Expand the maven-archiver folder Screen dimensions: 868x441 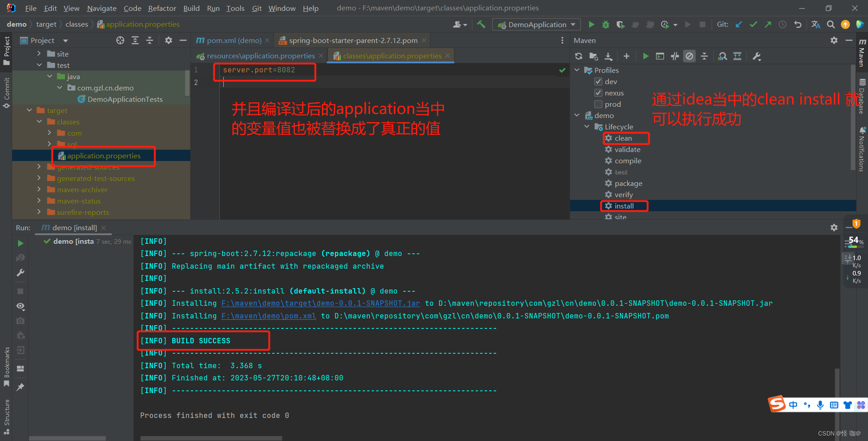[39, 190]
